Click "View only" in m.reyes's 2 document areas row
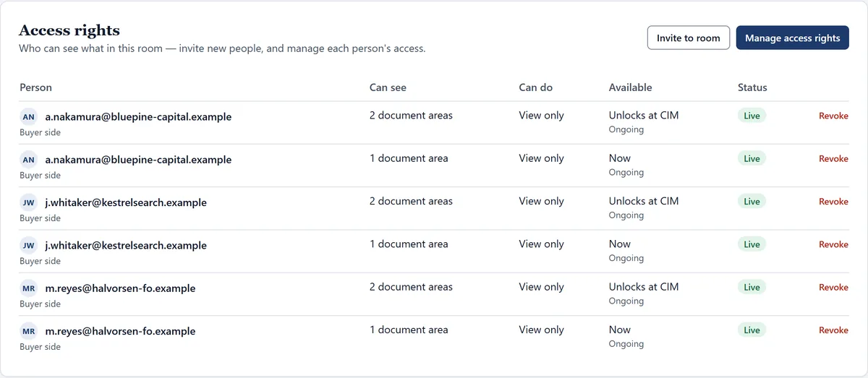 [541, 287]
